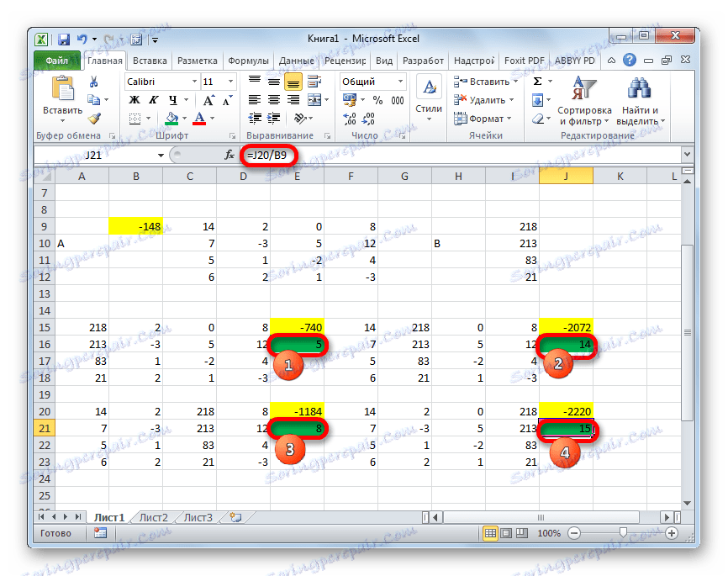Click increase decimal places icon

pos(349,119)
